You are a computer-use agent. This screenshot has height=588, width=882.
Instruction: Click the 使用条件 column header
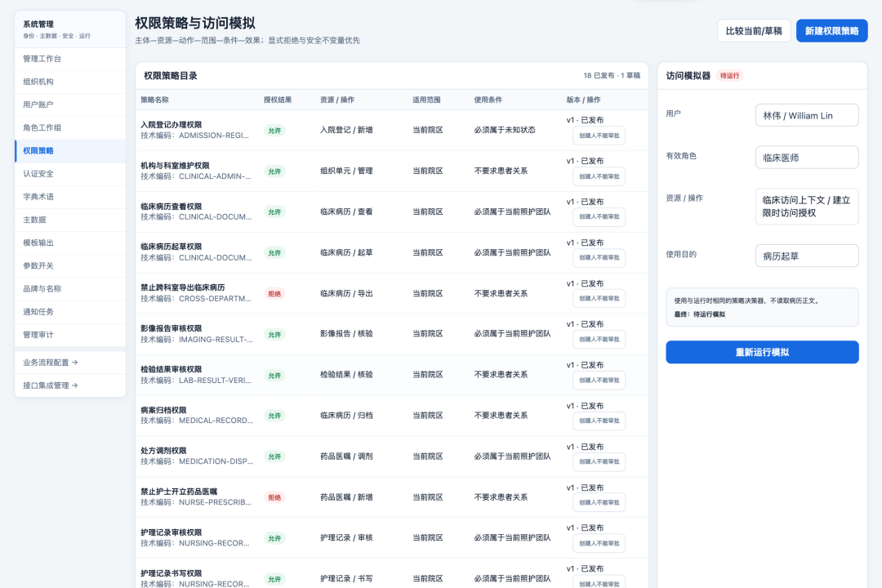tap(488, 100)
